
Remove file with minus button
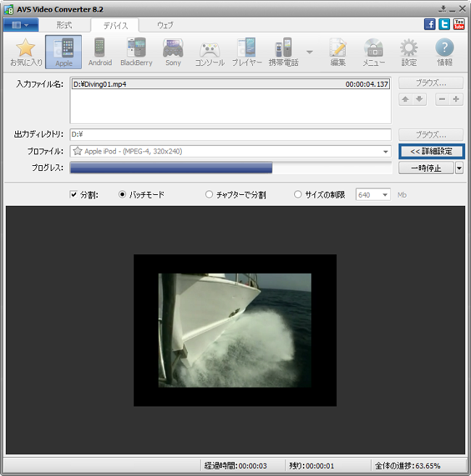(x=442, y=99)
